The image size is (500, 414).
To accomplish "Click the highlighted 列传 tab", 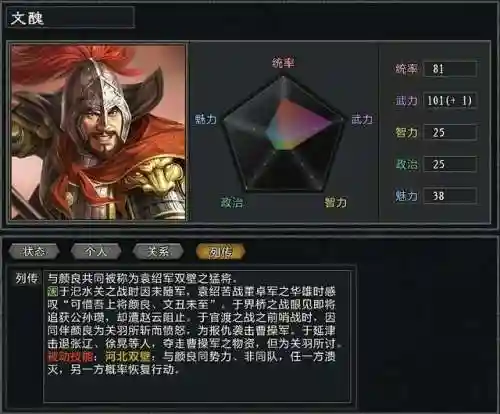I will pos(221,251).
